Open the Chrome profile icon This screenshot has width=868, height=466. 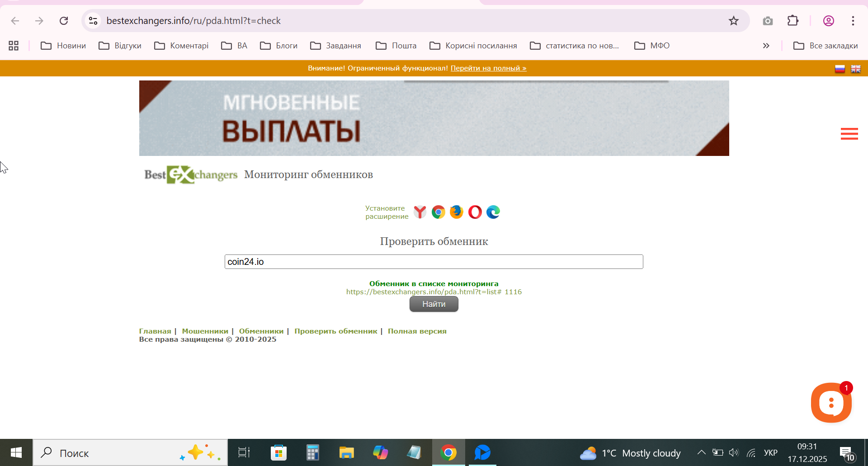[x=828, y=21]
